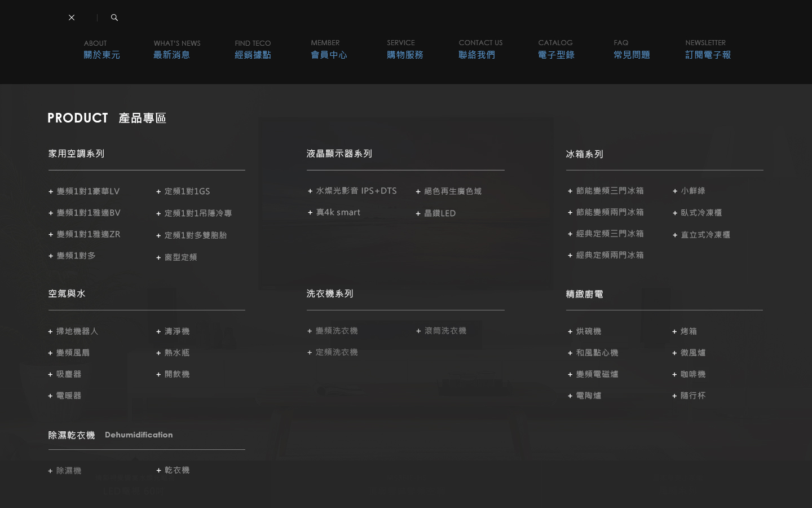Click the search magnifier icon
The image size is (812, 508).
[x=114, y=17]
